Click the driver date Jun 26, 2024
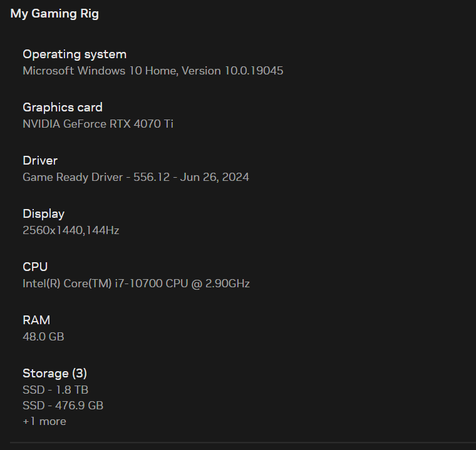The image size is (476, 450). (215, 177)
